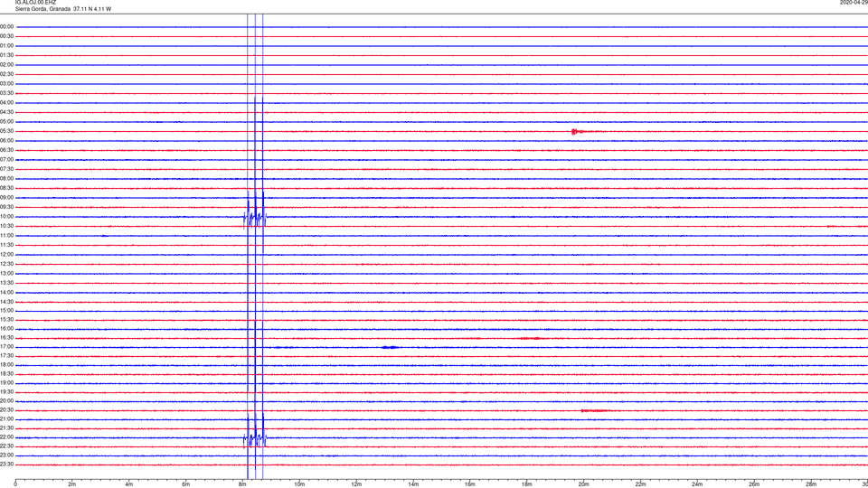Choose the 09:30 row label
The width and height of the screenshot is (868, 488).
(6, 207)
